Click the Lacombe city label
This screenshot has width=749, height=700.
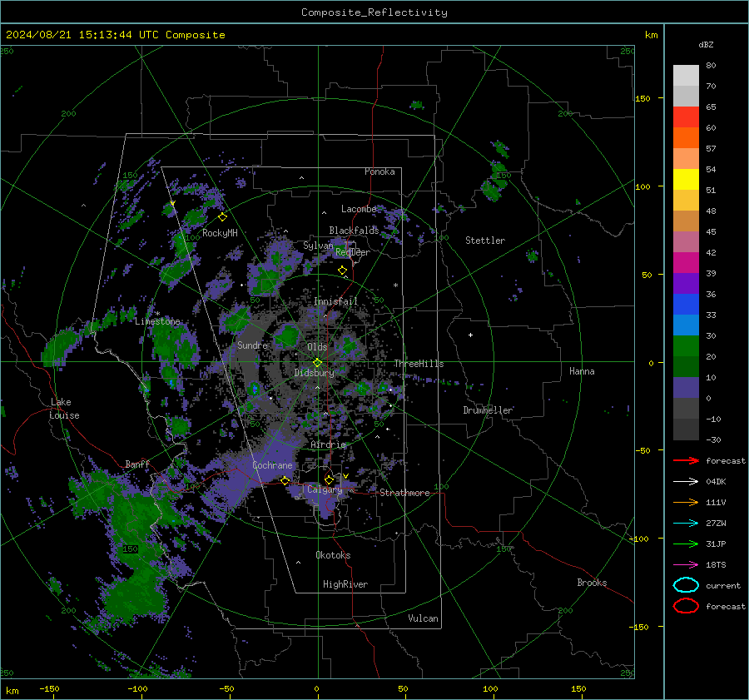click(x=359, y=209)
